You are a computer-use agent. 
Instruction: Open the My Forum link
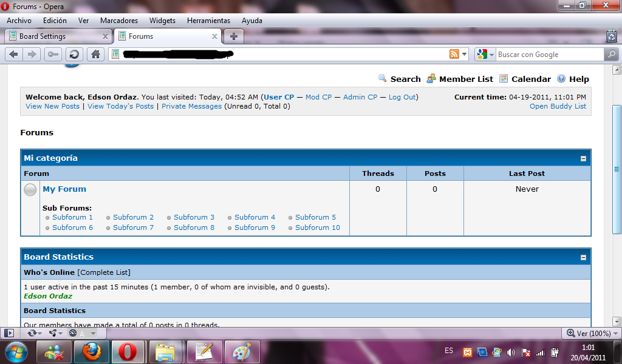tap(64, 189)
